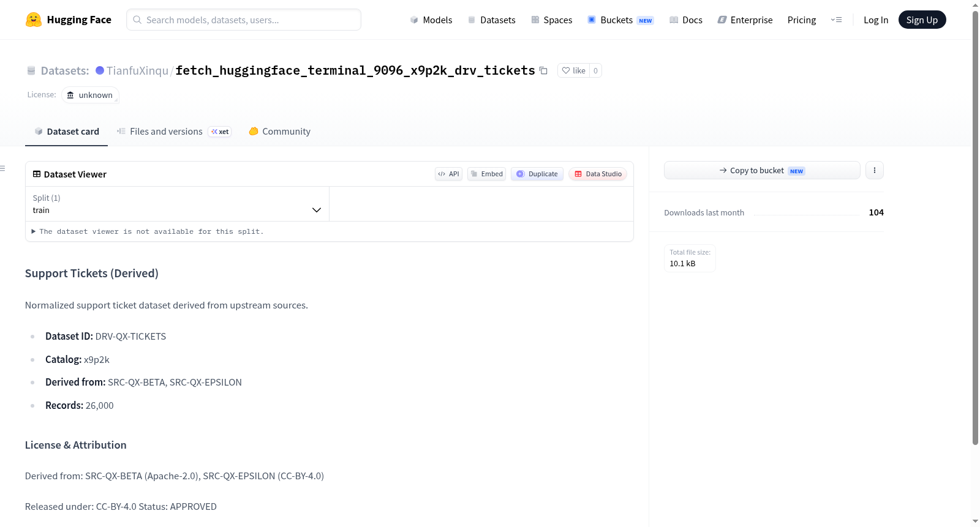Image resolution: width=980 pixels, height=527 pixels.
Task: Open the Dataset Viewer heading link
Action: pyautogui.click(x=75, y=174)
